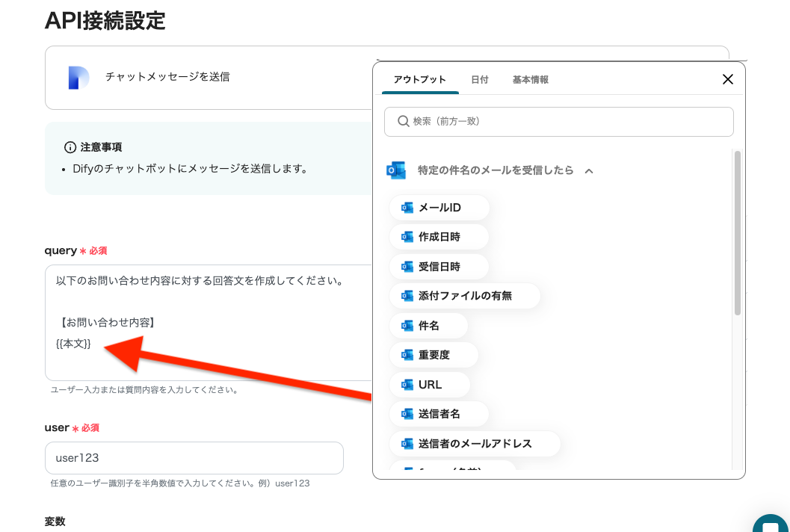Click the output panel vertical scrollbar
Image resolution: width=790 pixels, height=532 pixels.
click(738, 233)
